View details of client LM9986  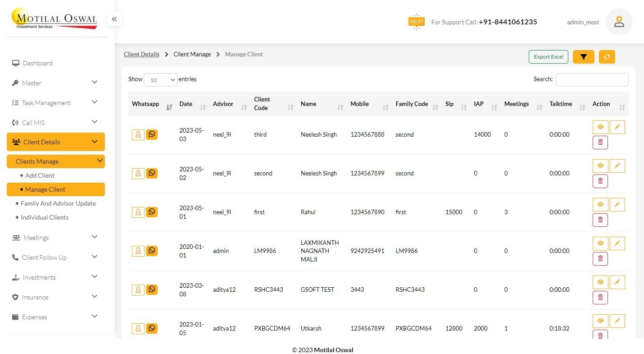(600, 244)
